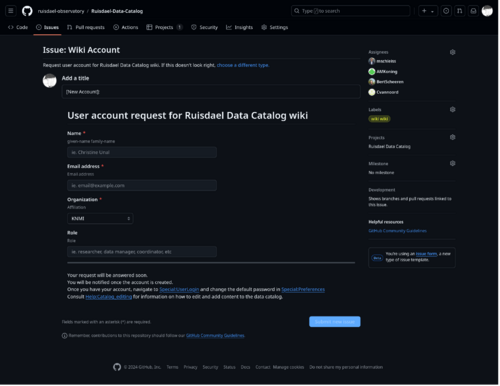Switch to the Pull requests tab

86,27
